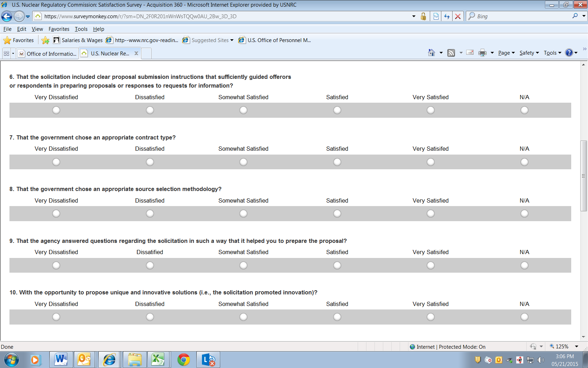The image size is (588, 368).
Task: Click the RSS feeds icon
Action: tap(451, 53)
